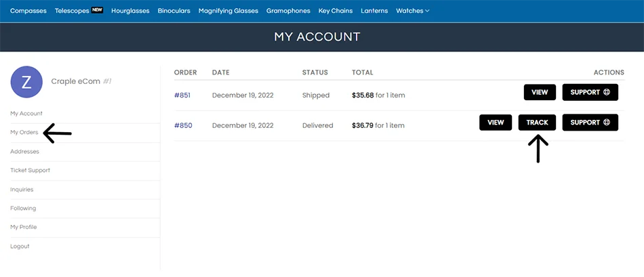This screenshot has height=277, width=644.
Task: Open Gramophones category
Action: pyautogui.click(x=288, y=11)
